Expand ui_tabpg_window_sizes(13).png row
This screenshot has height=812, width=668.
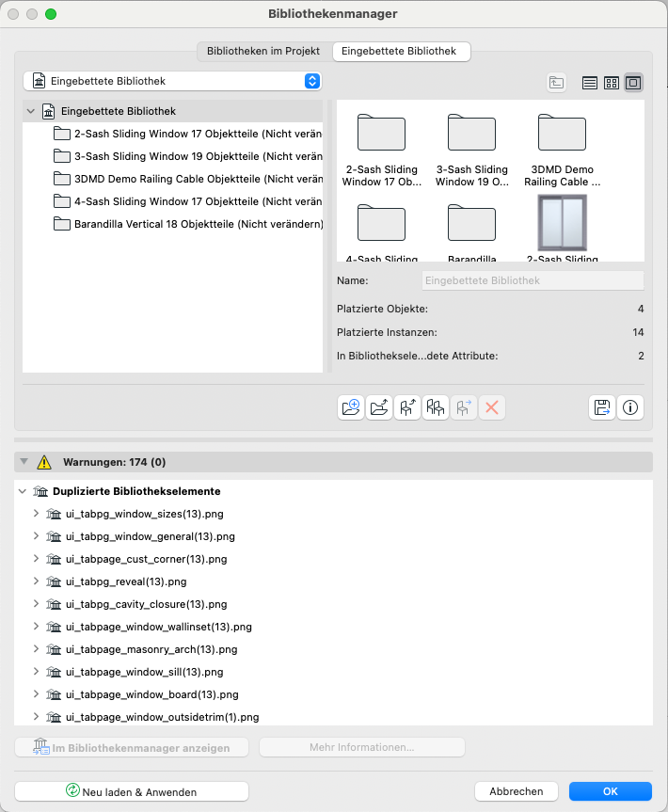click(36, 513)
